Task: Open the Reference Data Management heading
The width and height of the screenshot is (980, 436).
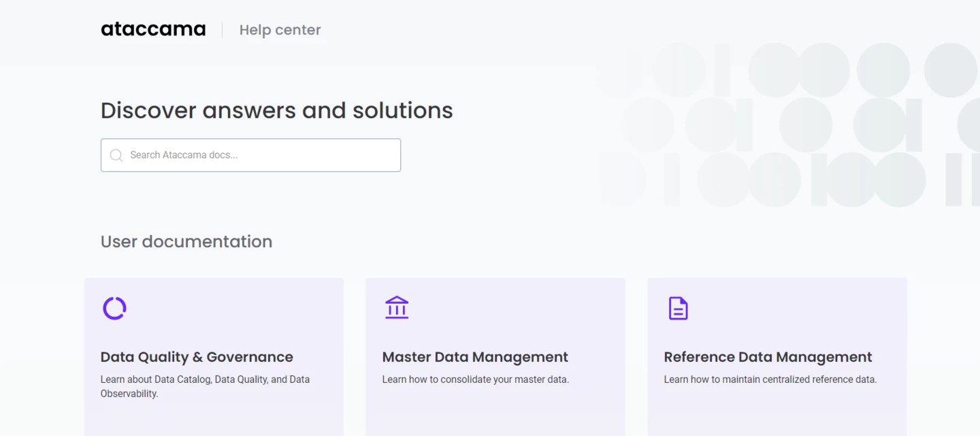Action: click(x=768, y=357)
